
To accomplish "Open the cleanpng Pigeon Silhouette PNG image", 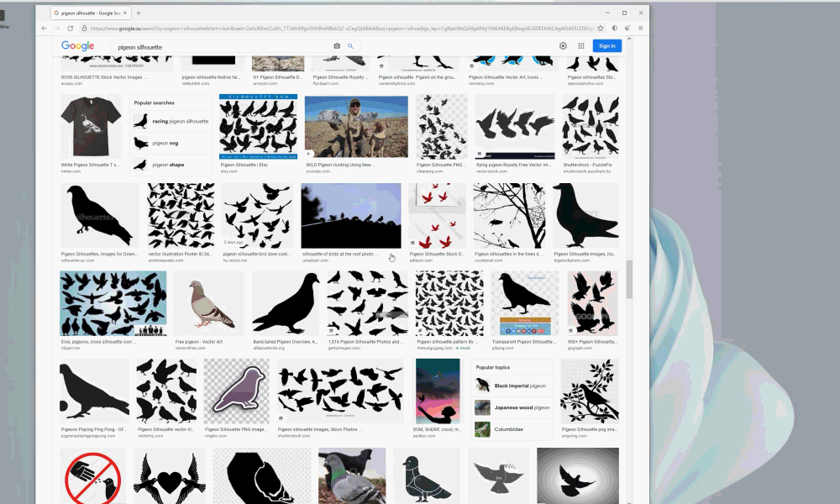I will point(442,127).
